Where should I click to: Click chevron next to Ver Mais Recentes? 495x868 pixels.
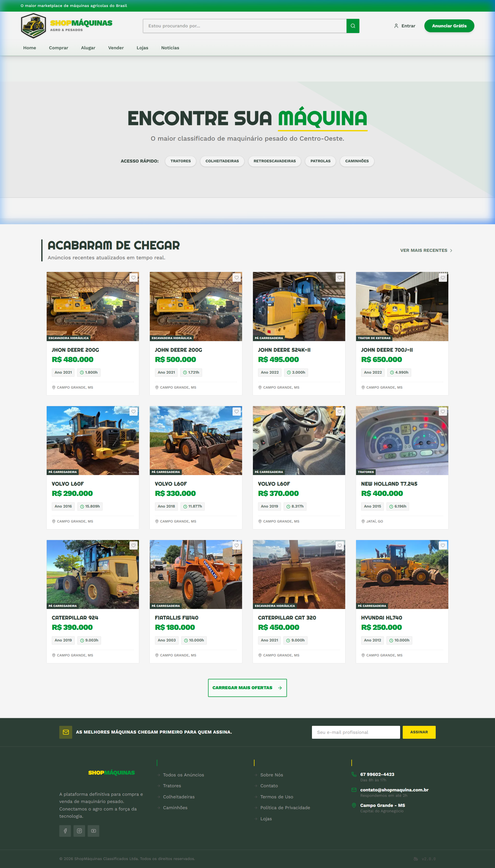coord(451,251)
